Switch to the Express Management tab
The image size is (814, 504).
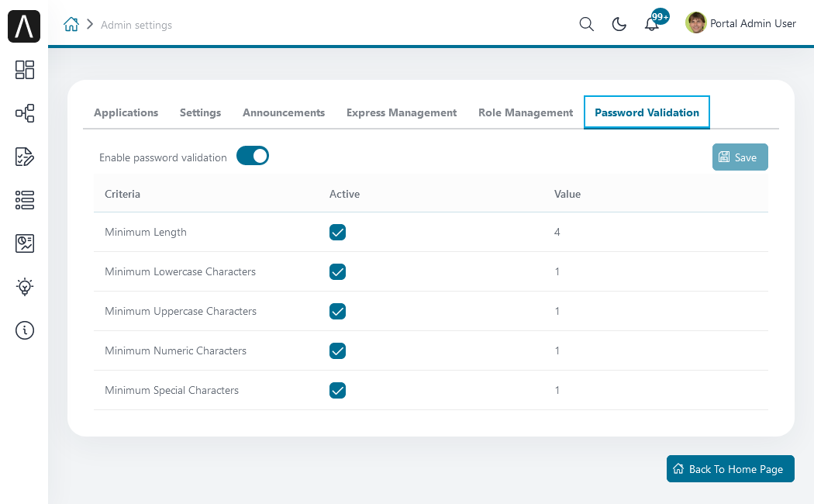click(402, 112)
